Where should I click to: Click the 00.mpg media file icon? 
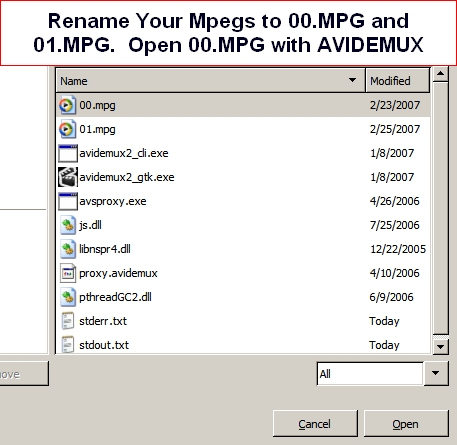tap(67, 105)
